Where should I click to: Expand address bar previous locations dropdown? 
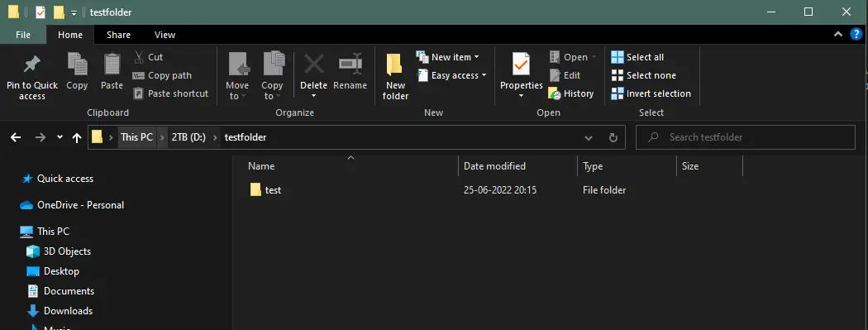(x=588, y=137)
